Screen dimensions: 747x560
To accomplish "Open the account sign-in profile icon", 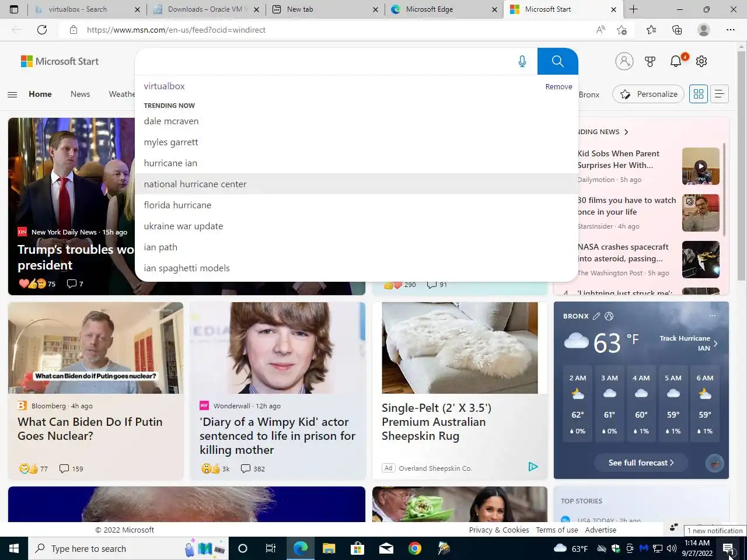I will [624, 61].
